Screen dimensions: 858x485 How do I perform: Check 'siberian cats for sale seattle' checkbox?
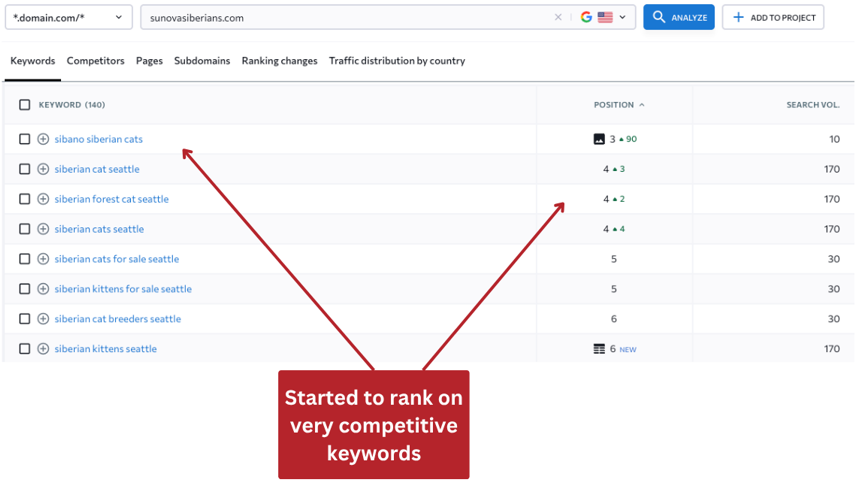click(25, 259)
